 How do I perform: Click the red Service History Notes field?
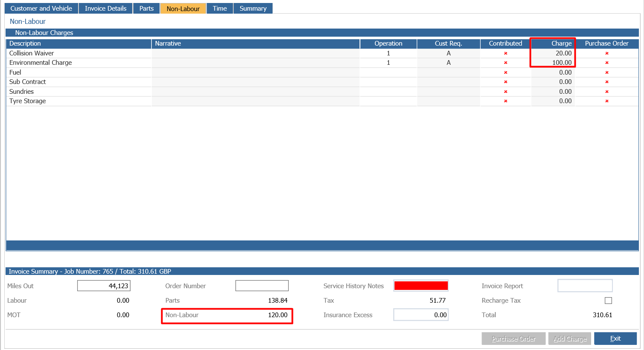421,286
